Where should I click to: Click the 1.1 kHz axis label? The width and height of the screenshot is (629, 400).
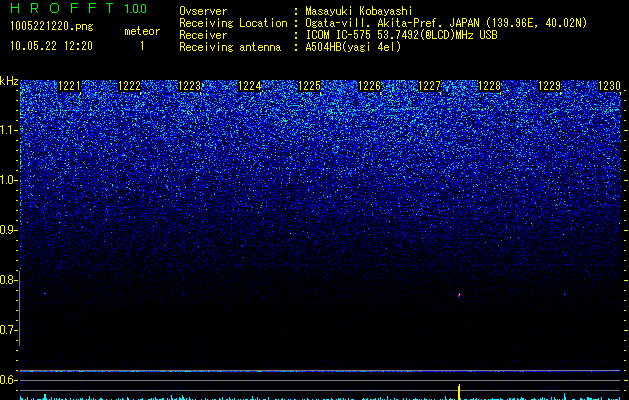click(8, 130)
